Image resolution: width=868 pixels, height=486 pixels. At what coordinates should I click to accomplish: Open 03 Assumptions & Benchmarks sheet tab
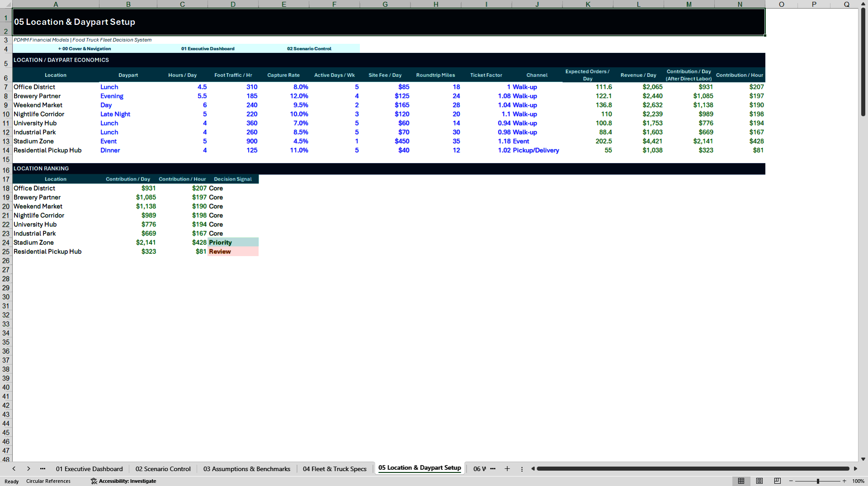tap(247, 469)
